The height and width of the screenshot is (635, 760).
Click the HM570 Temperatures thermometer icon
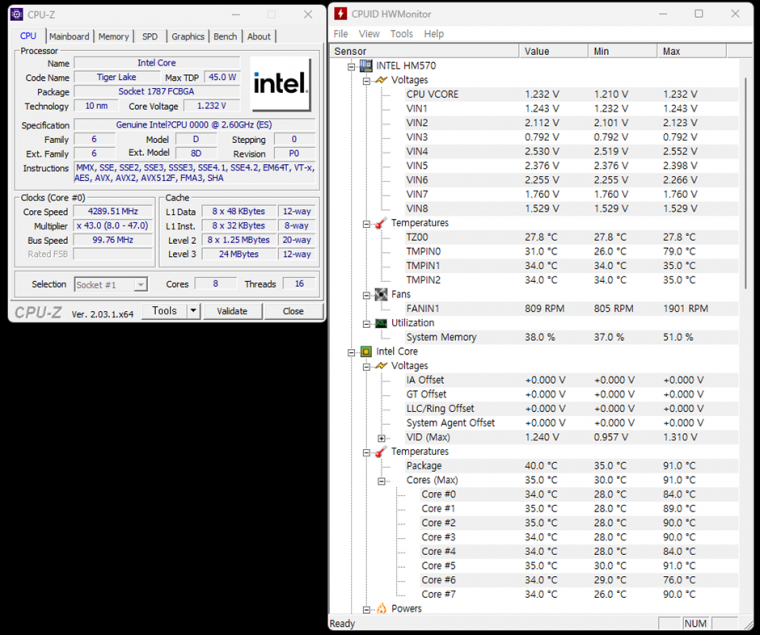[381, 223]
